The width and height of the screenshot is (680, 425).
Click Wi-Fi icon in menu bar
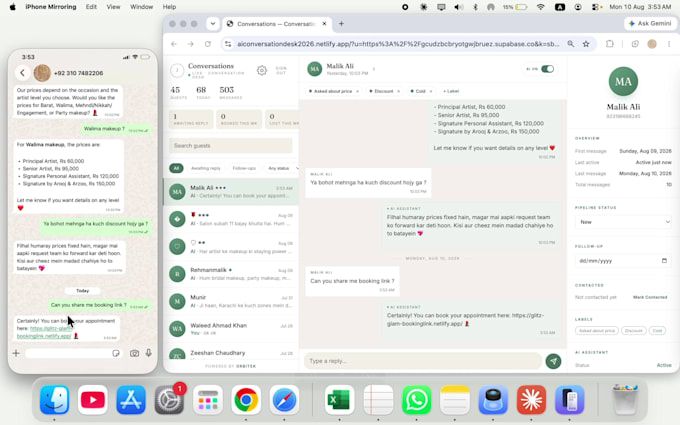[x=540, y=7]
